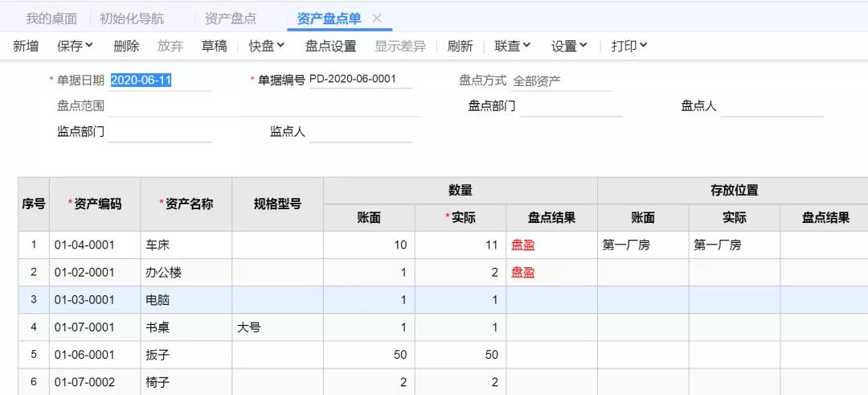The height and width of the screenshot is (395, 868).
Task: Edit the 单据编号 field
Action: pos(359,80)
